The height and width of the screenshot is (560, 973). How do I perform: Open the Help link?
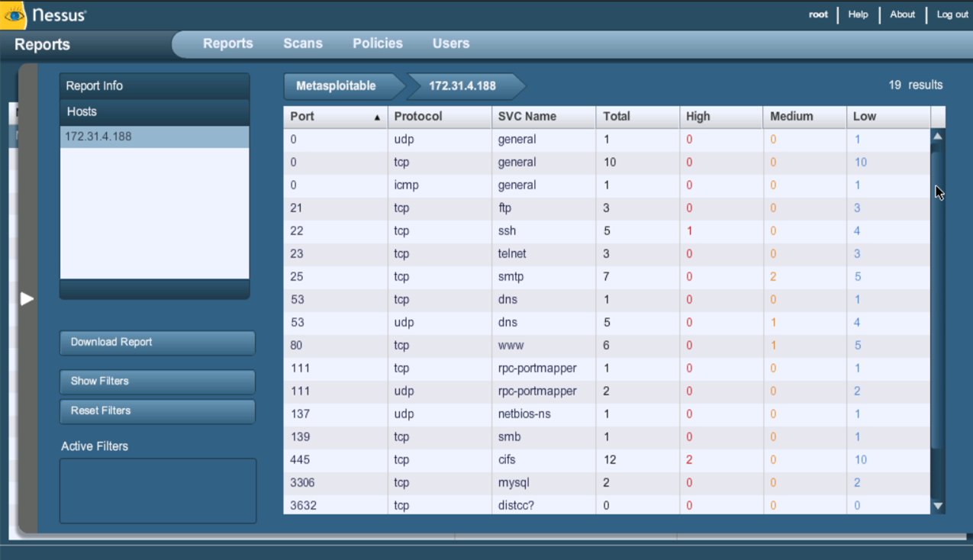[858, 14]
